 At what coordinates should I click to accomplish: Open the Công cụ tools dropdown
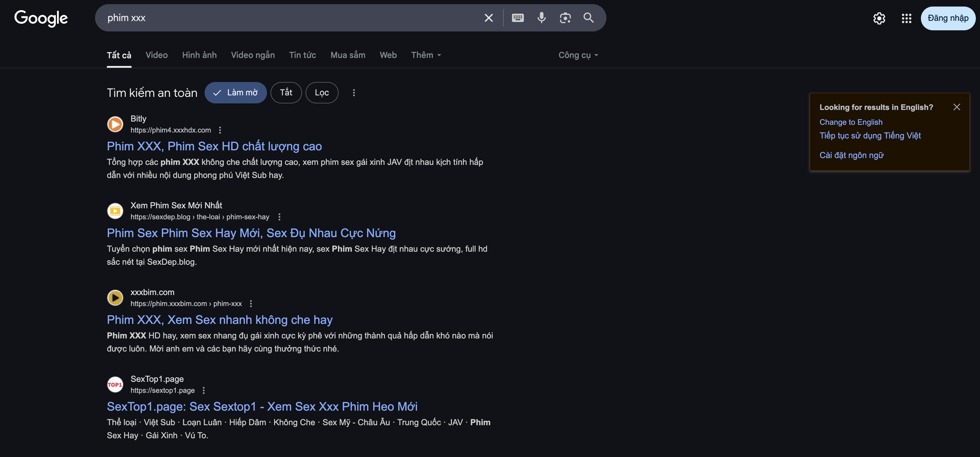coord(578,55)
